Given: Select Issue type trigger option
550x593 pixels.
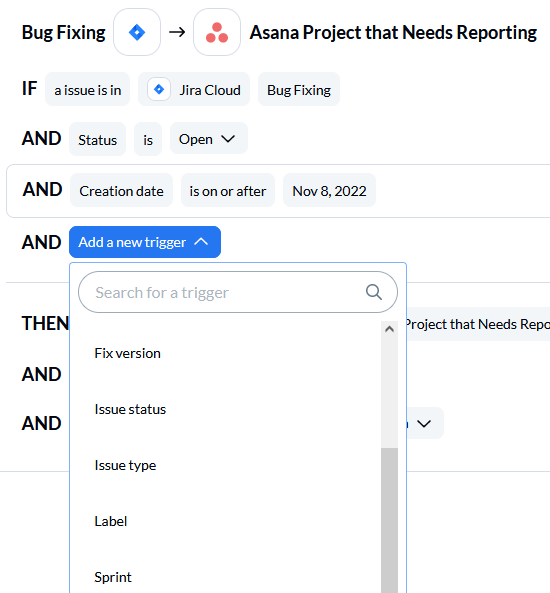Looking at the screenshot, I should [x=125, y=465].
